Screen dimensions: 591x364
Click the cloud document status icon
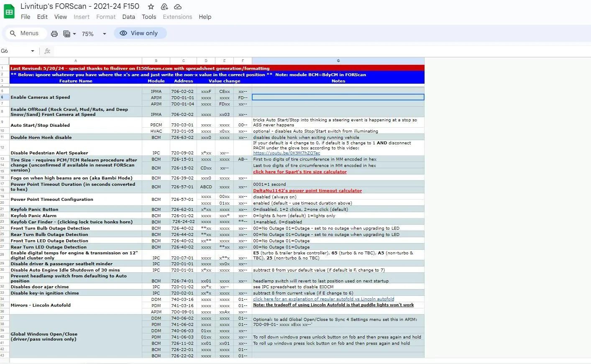click(177, 7)
